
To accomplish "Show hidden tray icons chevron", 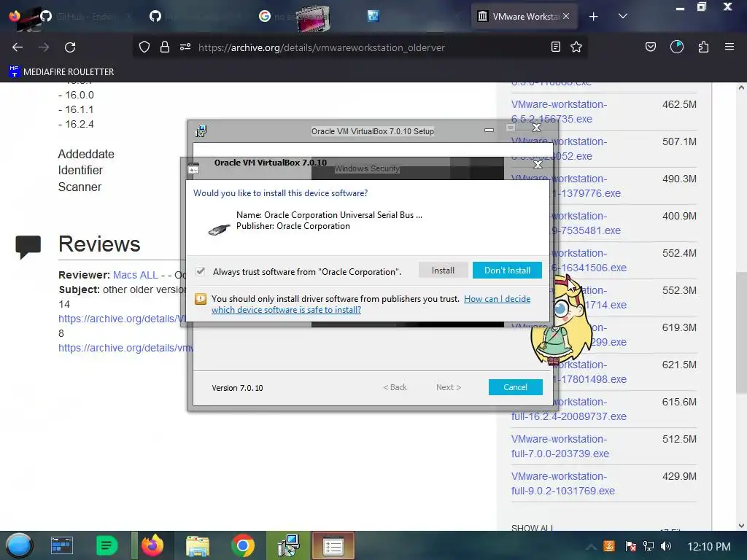I will pos(591,546).
